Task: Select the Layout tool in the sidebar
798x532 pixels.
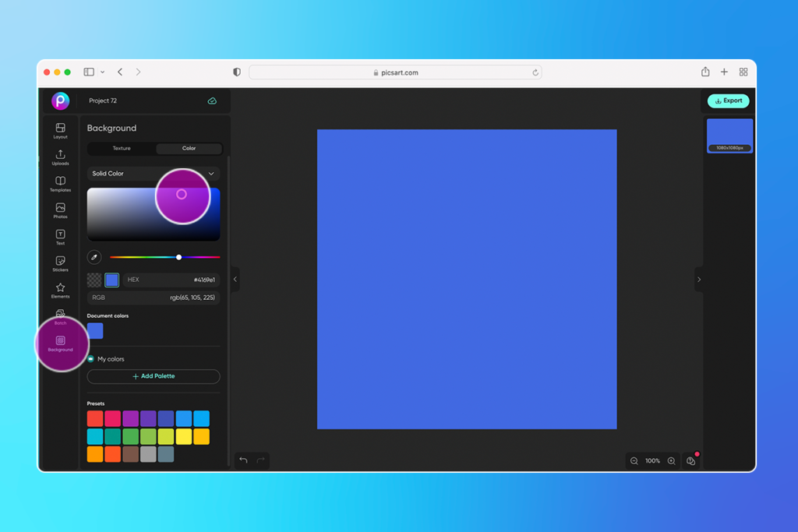Action: coord(60,129)
